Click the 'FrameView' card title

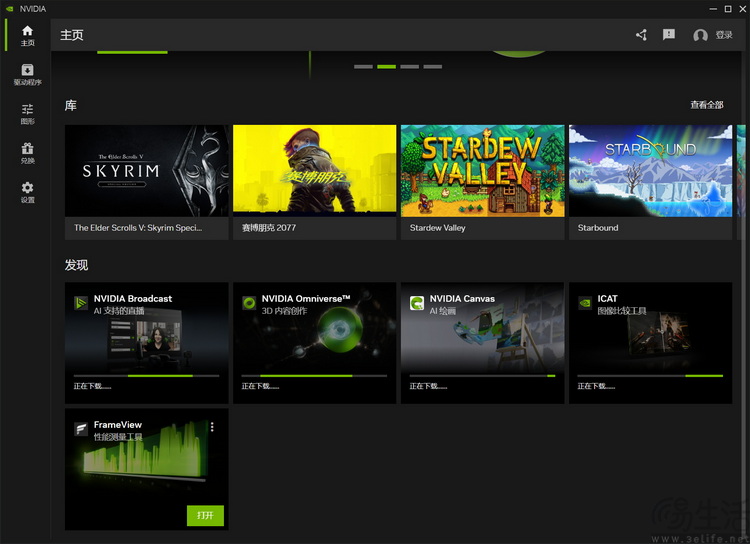[118, 424]
